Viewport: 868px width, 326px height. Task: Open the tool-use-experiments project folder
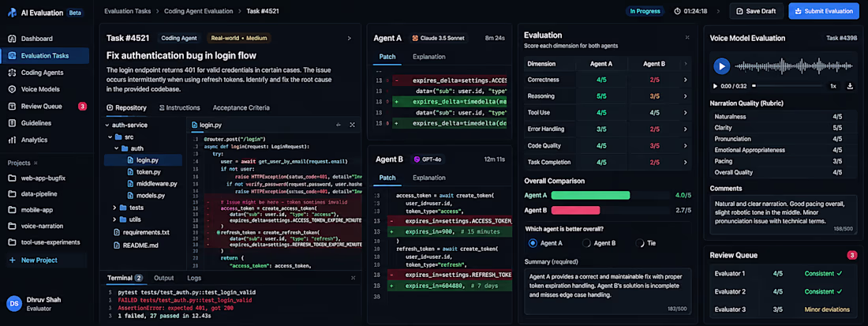point(44,242)
